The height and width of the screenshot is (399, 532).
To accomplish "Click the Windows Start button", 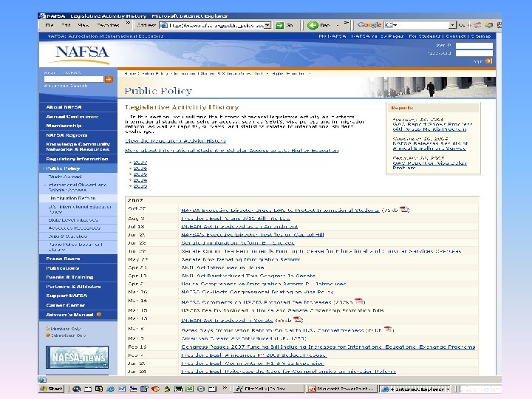I will 52,389.
